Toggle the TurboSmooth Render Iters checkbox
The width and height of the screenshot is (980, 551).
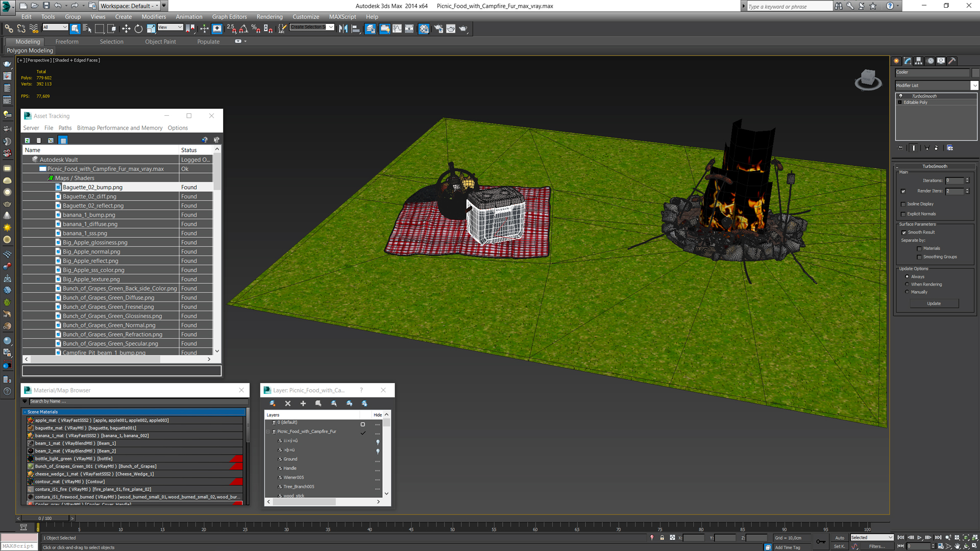[x=903, y=191]
